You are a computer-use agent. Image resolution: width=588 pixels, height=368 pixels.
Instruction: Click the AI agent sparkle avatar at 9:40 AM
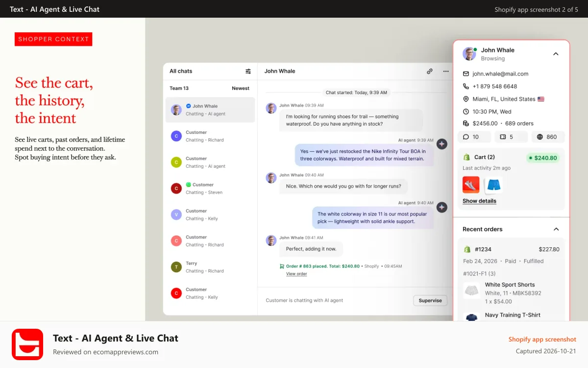442,207
